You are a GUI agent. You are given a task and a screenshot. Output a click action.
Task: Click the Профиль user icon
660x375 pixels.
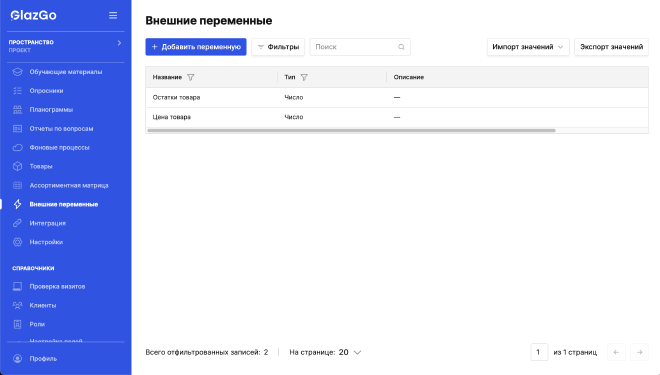point(17,359)
